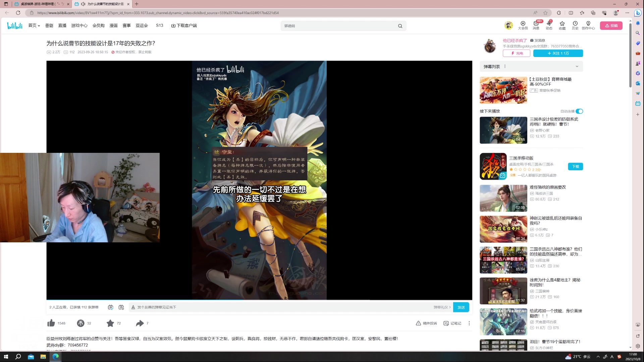644x362 pixels.
Task: Open 创作中心 creator center icon
Action: (588, 25)
